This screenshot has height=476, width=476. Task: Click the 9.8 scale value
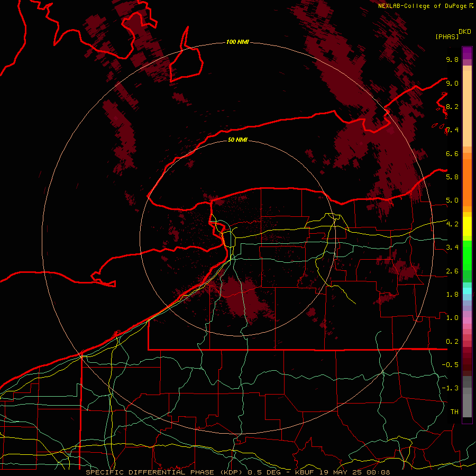coord(452,59)
